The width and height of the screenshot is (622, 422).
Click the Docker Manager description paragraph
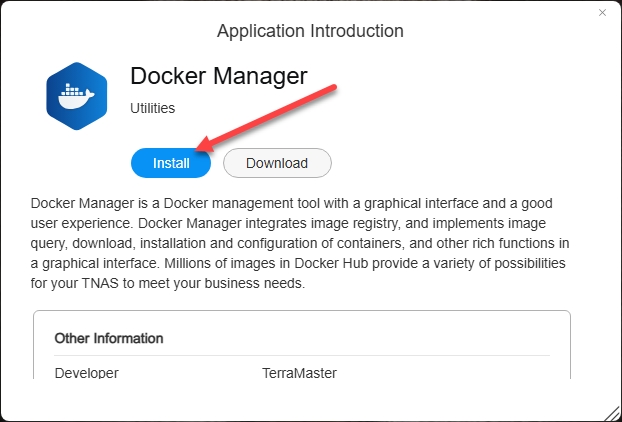(x=300, y=243)
